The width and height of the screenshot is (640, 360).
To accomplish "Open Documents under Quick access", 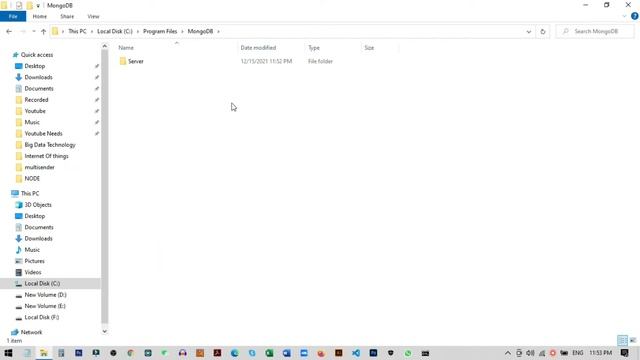I will pos(39,89).
